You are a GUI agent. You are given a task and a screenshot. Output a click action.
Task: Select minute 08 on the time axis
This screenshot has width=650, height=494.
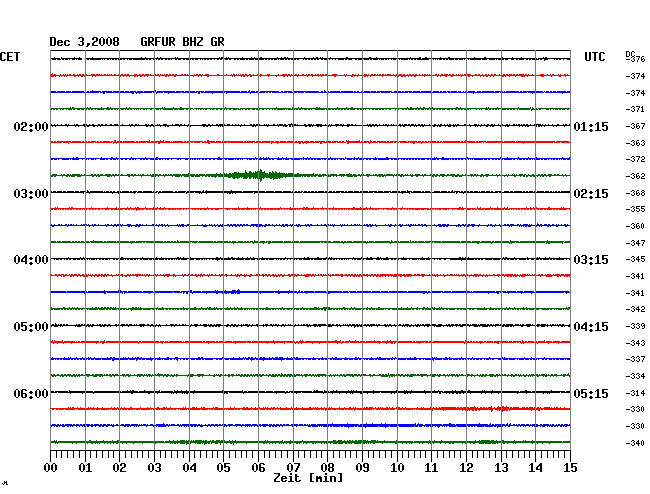[x=327, y=468]
